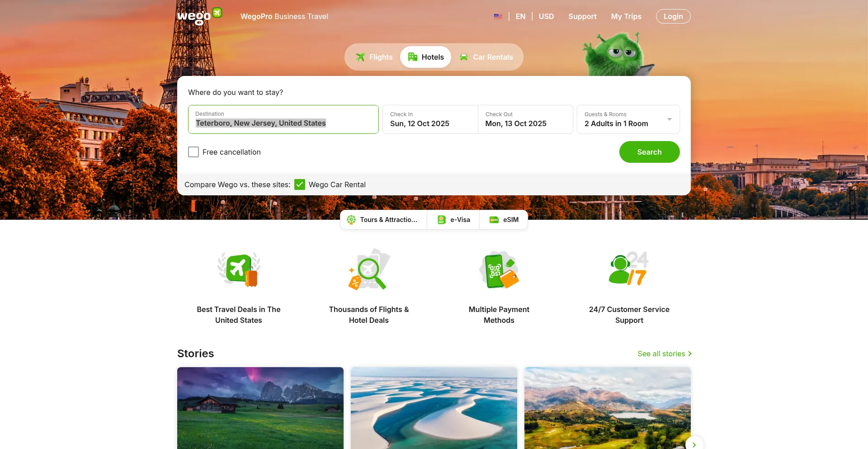
Task: Switch to the Hotels tab
Action: (425, 57)
